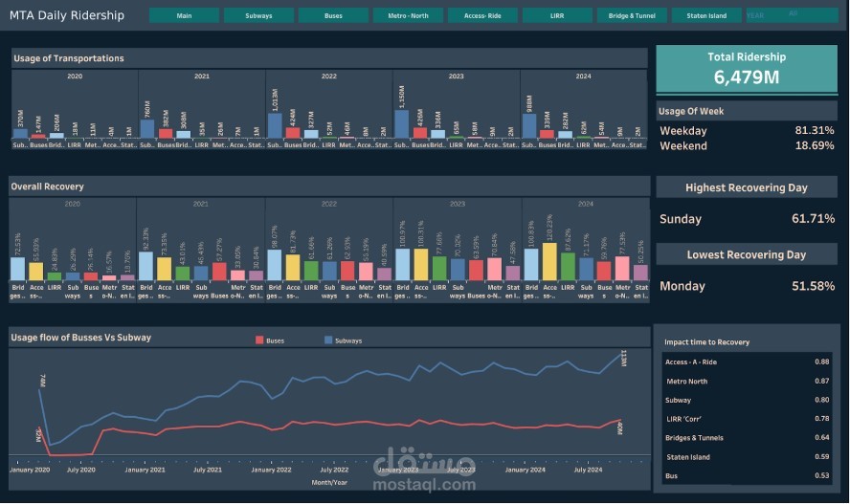Viewport: 850px width, 504px height.
Task: Click the 2022 Subways bar labeled 1,013M
Action: [x=275, y=126]
